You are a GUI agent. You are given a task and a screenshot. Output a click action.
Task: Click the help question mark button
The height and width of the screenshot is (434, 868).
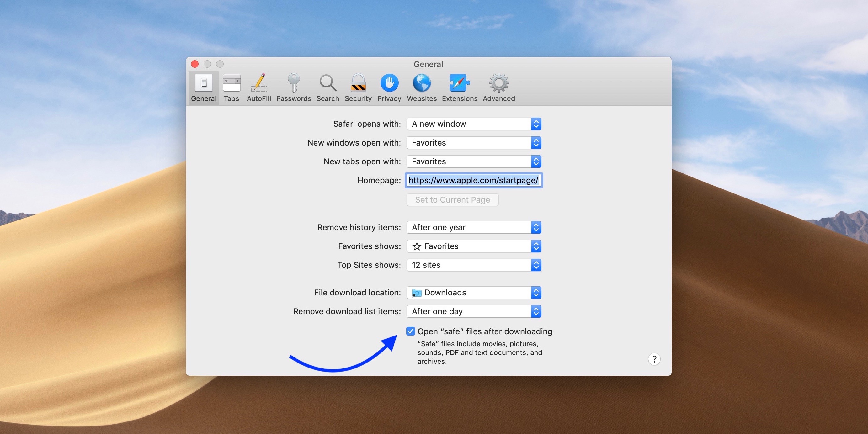pyautogui.click(x=653, y=359)
